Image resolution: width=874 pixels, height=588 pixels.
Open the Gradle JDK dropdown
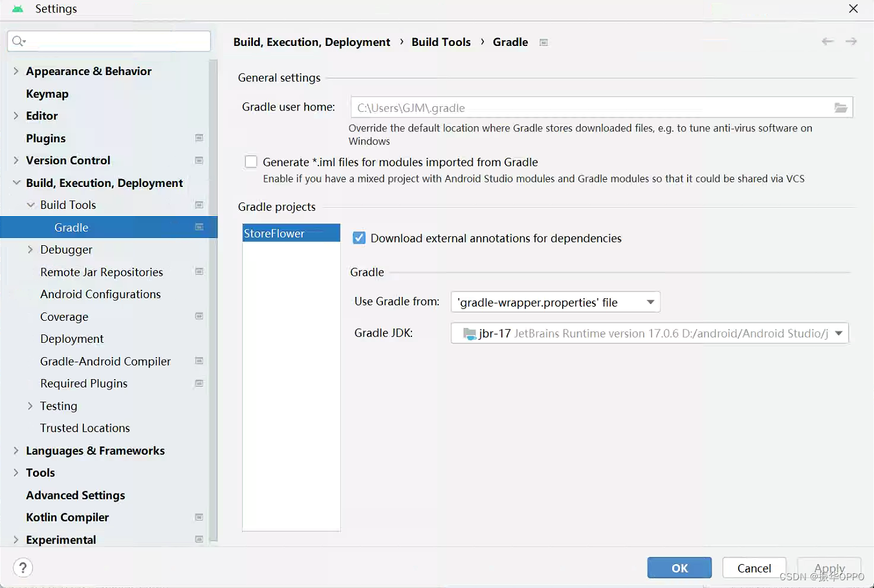(839, 332)
